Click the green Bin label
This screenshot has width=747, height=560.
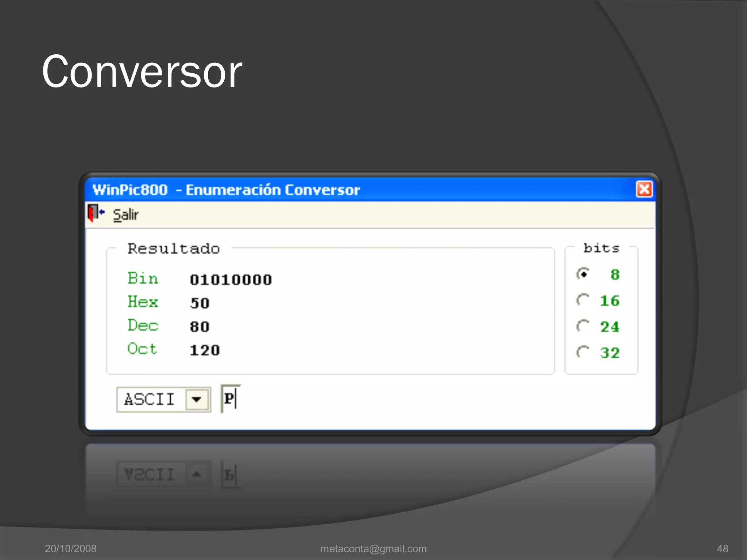pyautogui.click(x=143, y=279)
